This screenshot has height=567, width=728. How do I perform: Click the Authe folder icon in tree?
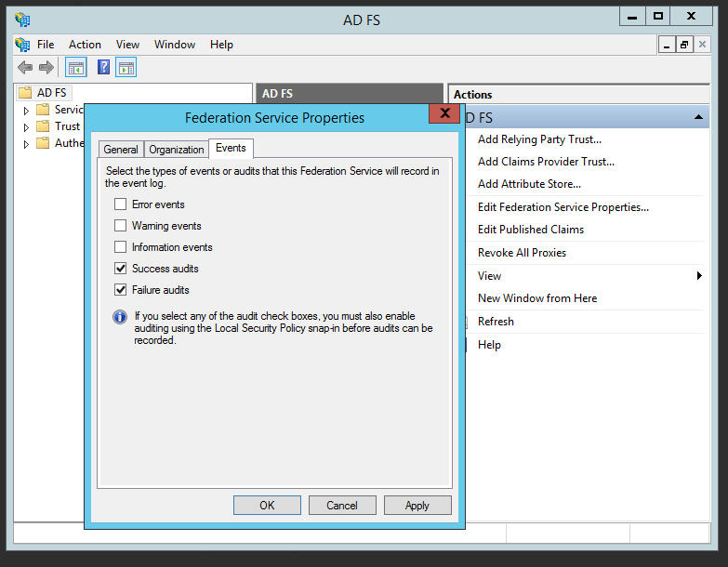click(x=43, y=143)
